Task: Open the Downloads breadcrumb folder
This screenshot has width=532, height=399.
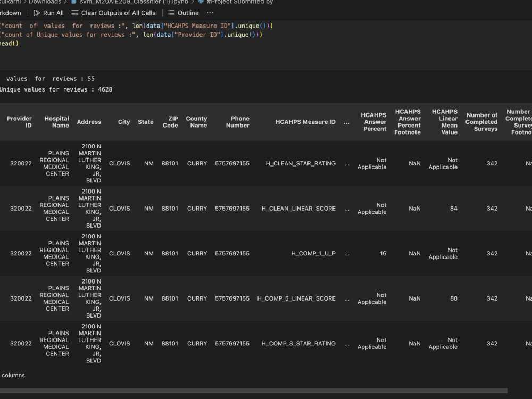Action: coord(45,2)
